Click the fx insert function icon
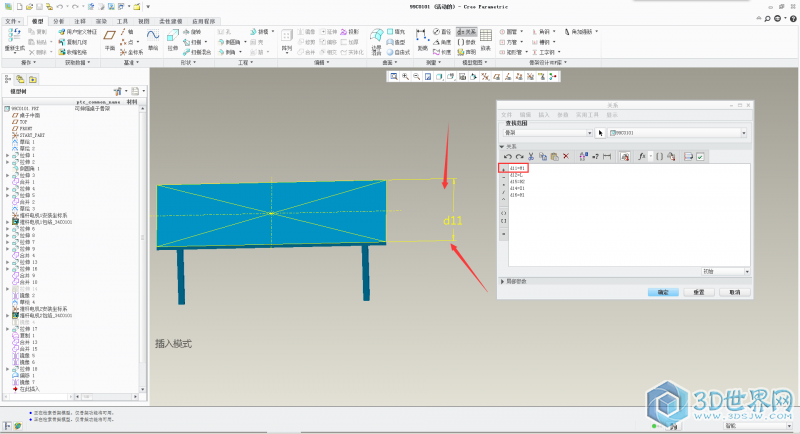Viewport: 800px width, 434px height. (641, 157)
